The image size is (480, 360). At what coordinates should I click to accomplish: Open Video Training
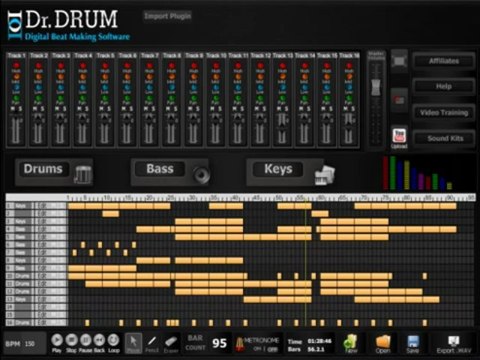tap(444, 112)
